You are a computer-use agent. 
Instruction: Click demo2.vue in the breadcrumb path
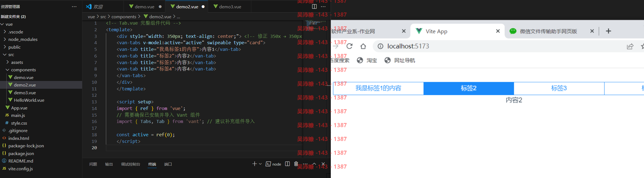pyautogui.click(x=160, y=17)
